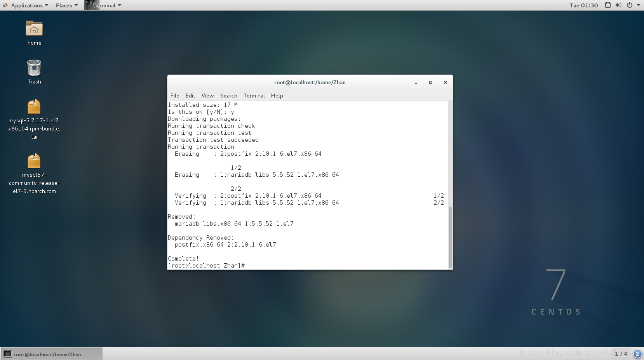Image resolution: width=644 pixels, height=360 pixels.
Task: Click the power icon in top bar
Action: tap(629, 5)
